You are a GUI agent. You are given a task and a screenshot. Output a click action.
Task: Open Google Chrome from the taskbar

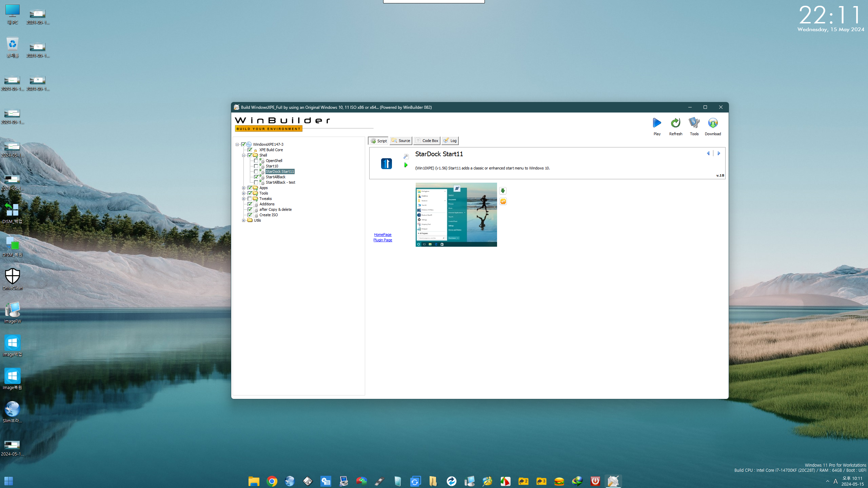272,481
